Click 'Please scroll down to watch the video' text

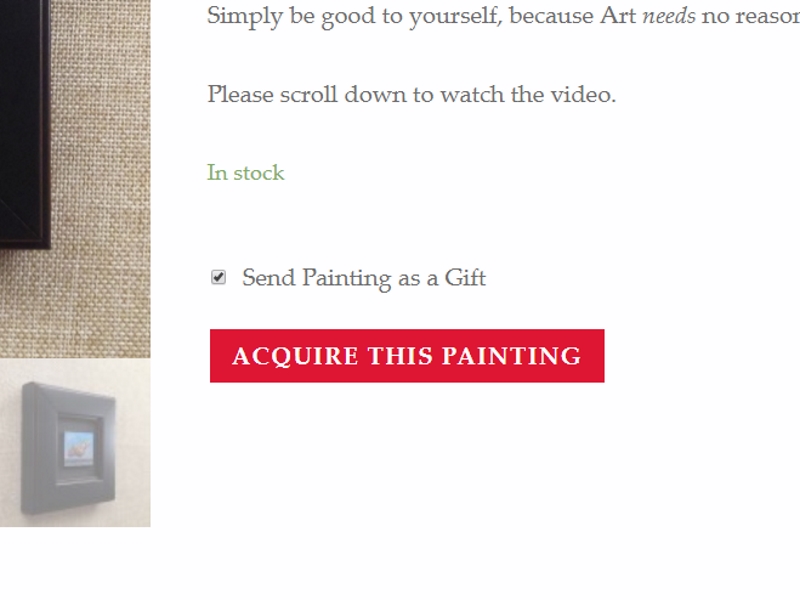pyautogui.click(x=412, y=95)
